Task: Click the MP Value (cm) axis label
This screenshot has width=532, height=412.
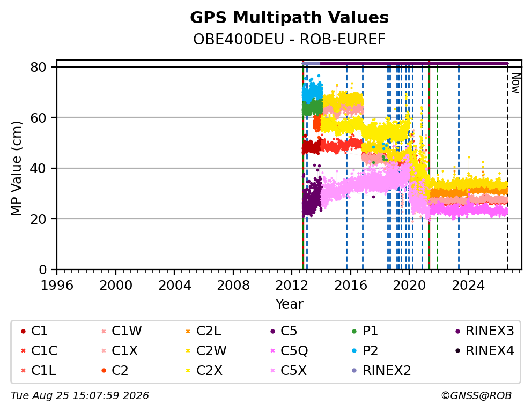Action: pos(16,168)
